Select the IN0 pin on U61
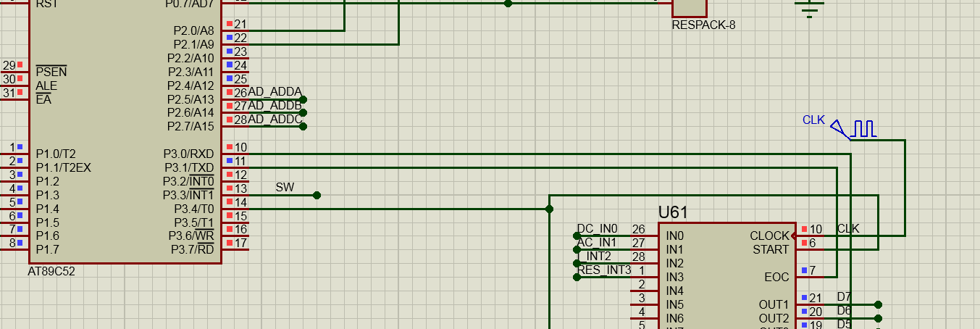 pos(674,236)
